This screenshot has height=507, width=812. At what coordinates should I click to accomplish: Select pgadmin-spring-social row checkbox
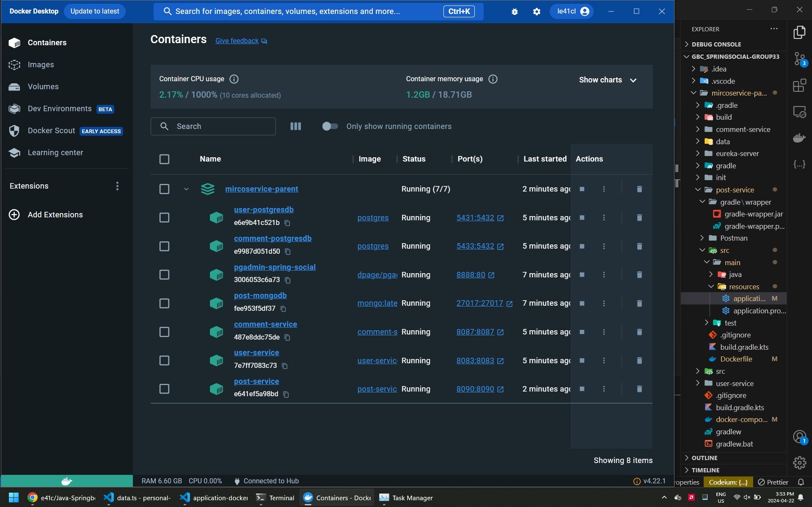(164, 275)
